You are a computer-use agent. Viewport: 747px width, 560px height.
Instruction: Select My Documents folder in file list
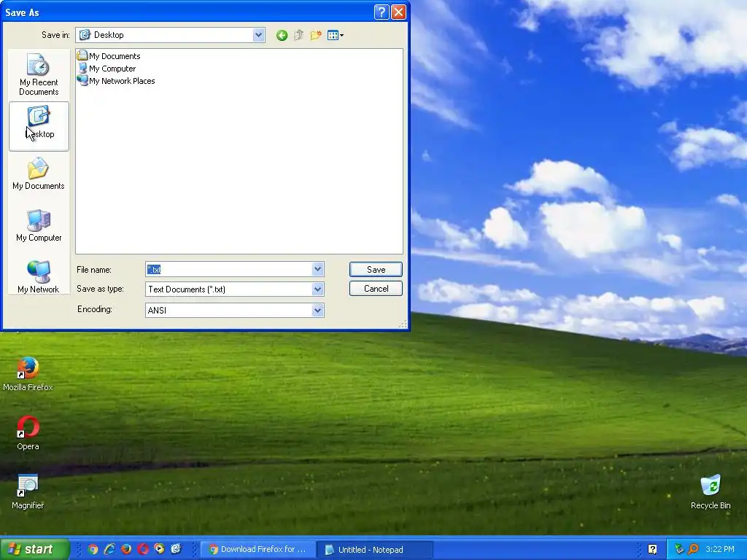pos(109,55)
